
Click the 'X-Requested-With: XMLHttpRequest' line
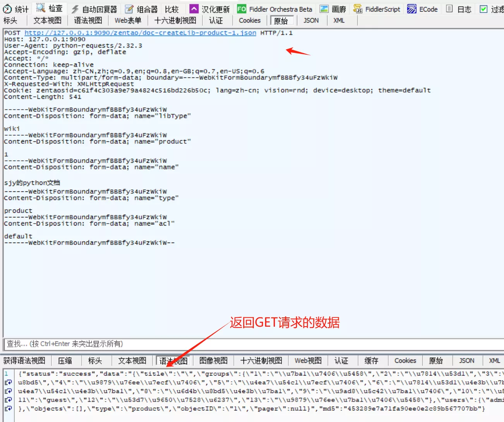coord(69,84)
